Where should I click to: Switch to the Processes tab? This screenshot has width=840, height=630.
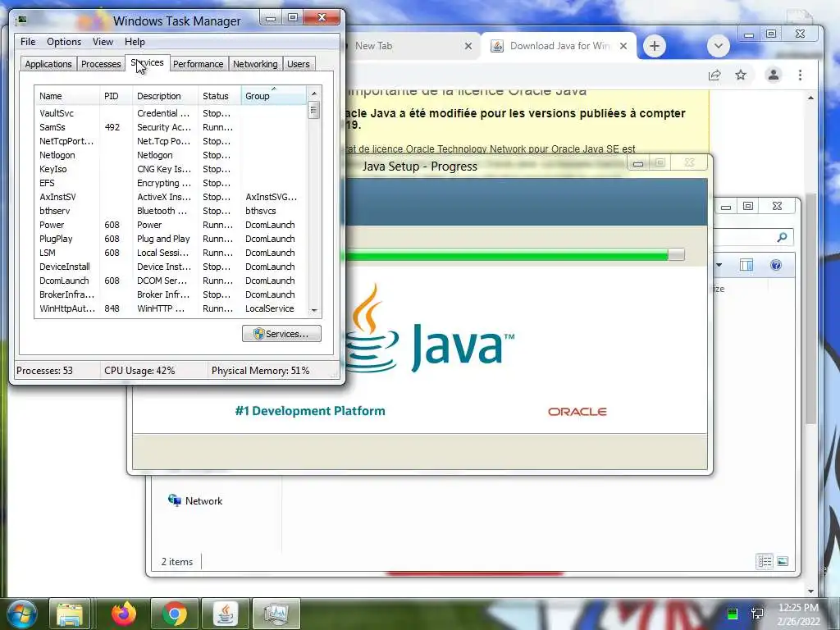coord(101,64)
